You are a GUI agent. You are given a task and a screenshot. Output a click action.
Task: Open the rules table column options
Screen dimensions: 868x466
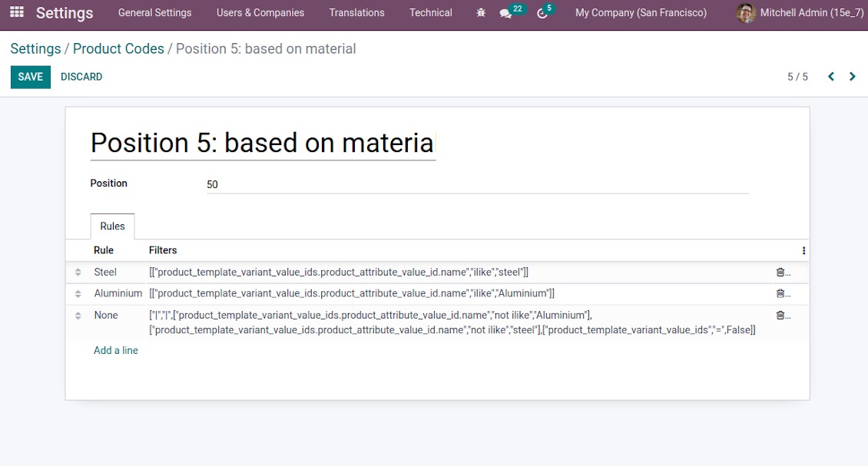point(803,250)
